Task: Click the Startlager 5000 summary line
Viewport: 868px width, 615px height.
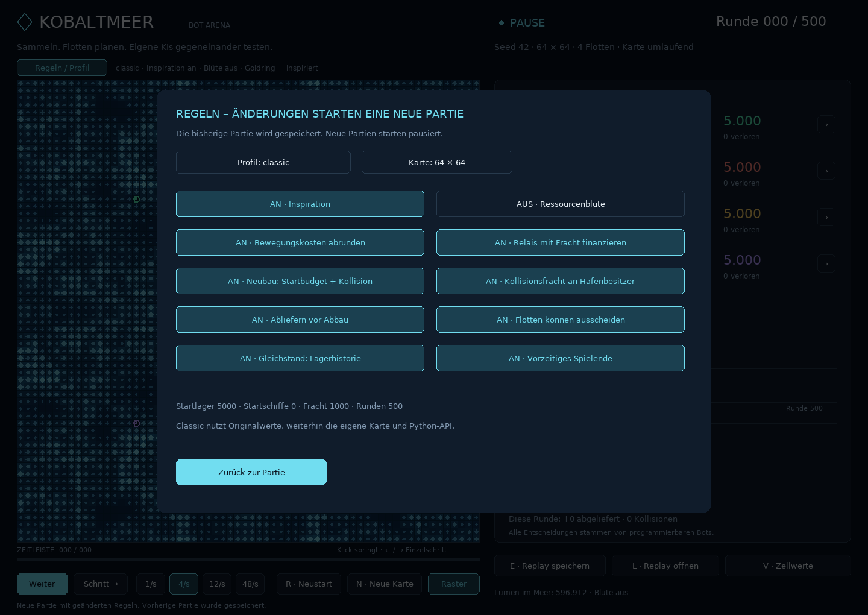Action: click(289, 406)
